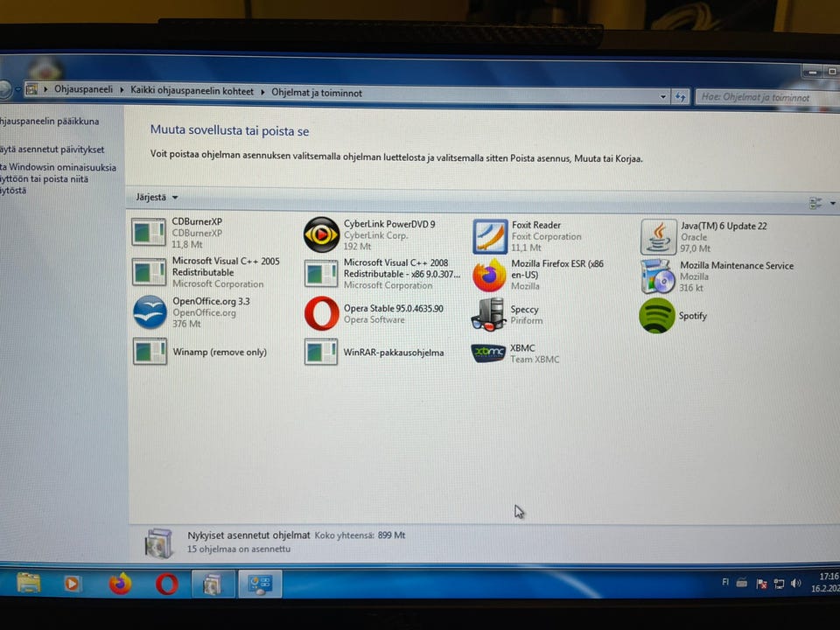Viewport: 840px width, 630px height.
Task: Click the FI language indicator in tray
Action: pyautogui.click(x=725, y=582)
